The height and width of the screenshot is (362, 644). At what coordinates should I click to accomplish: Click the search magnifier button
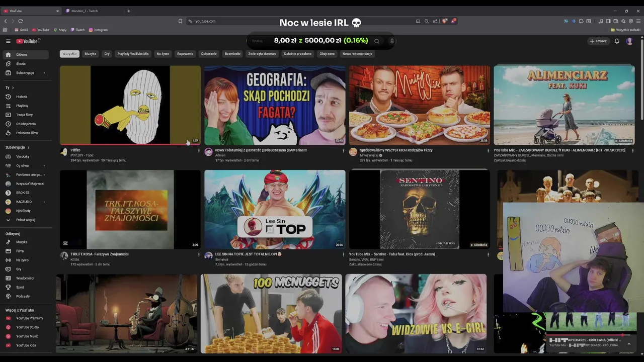376,41
